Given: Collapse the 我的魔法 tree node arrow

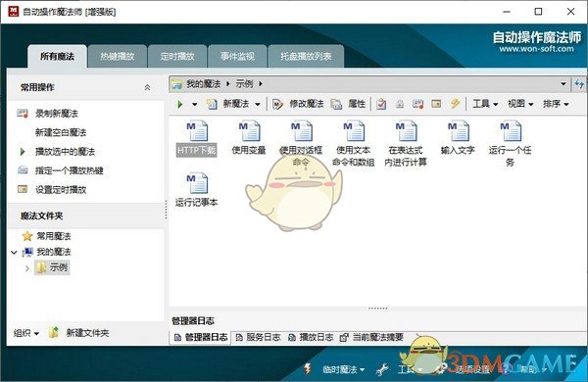Looking at the screenshot, I should [14, 253].
